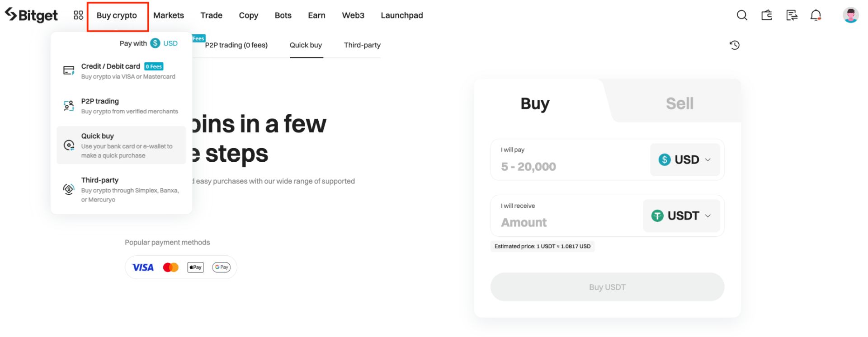This screenshot has height=337, width=868.
Task: Click the VISA payment logo
Action: point(143,267)
